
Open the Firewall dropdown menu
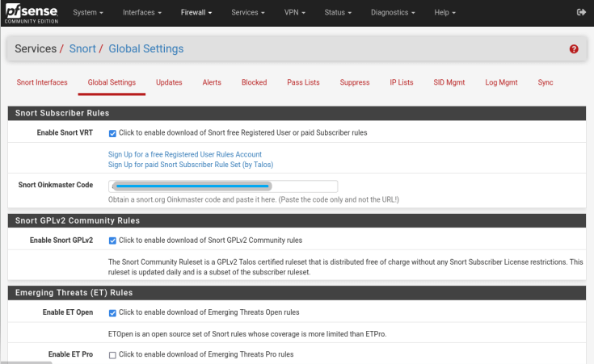[x=196, y=12]
